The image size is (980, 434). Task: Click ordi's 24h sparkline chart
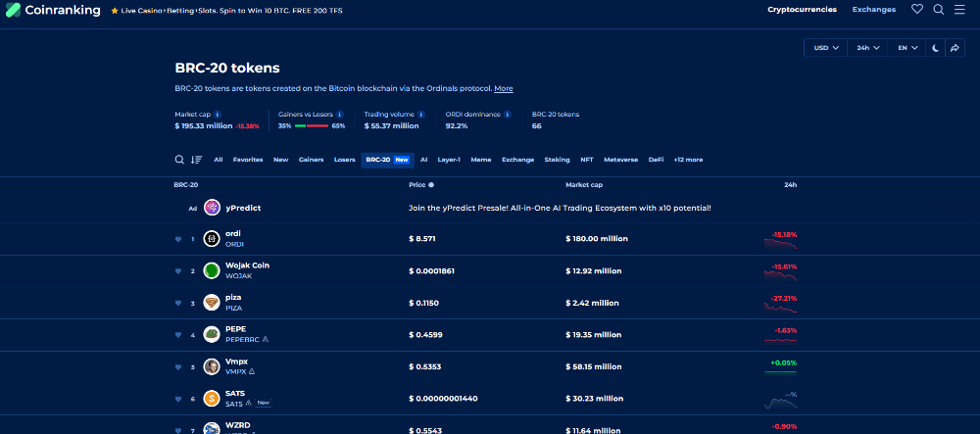781,244
